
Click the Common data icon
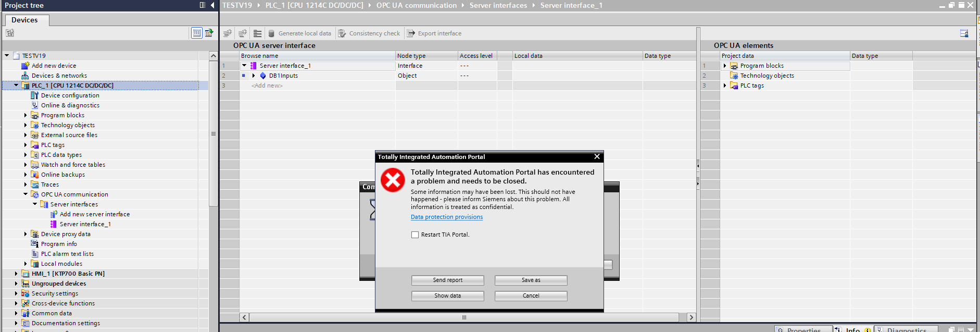[26, 313]
